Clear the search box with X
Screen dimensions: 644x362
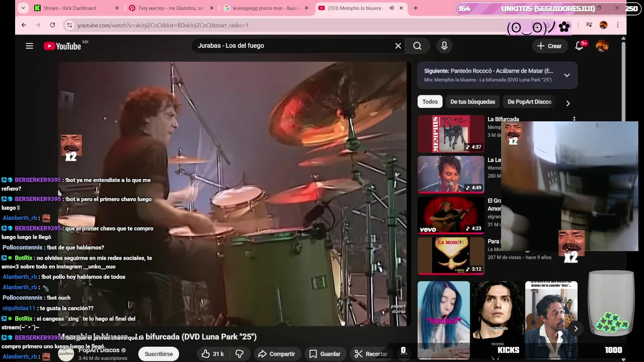tap(398, 46)
